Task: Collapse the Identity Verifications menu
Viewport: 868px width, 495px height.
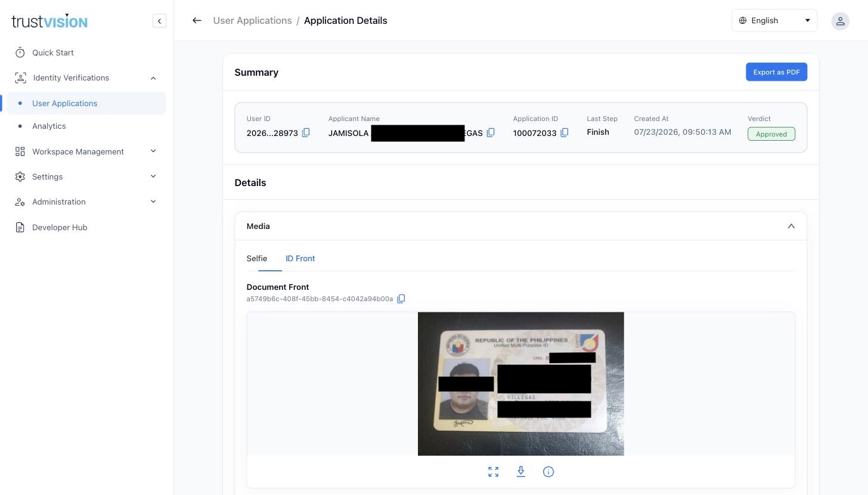Action: pyautogui.click(x=153, y=78)
